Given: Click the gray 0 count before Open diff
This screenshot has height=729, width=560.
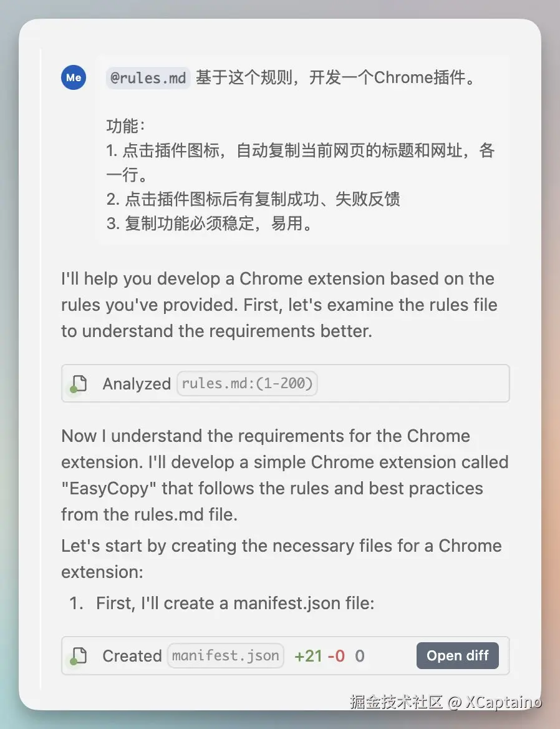Looking at the screenshot, I should pos(360,656).
